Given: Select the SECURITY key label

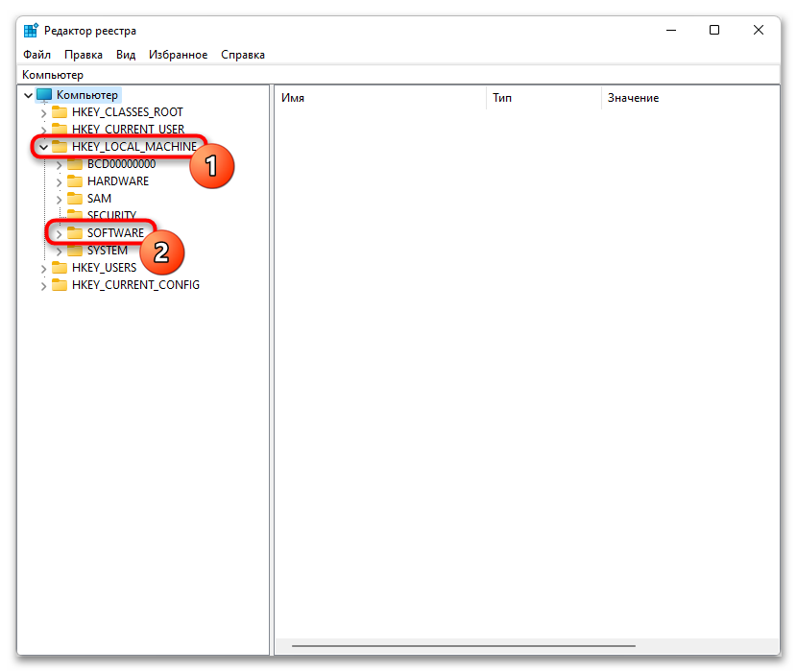Looking at the screenshot, I should [x=111, y=216].
